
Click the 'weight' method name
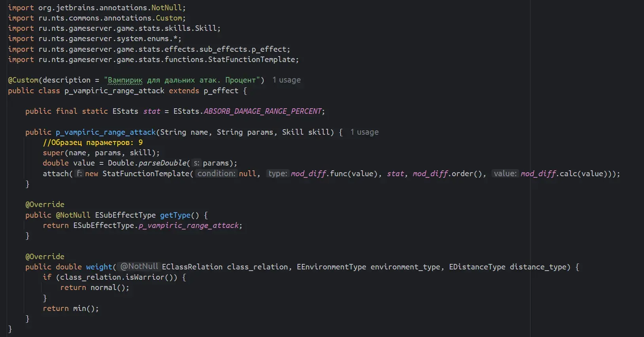[99, 267]
